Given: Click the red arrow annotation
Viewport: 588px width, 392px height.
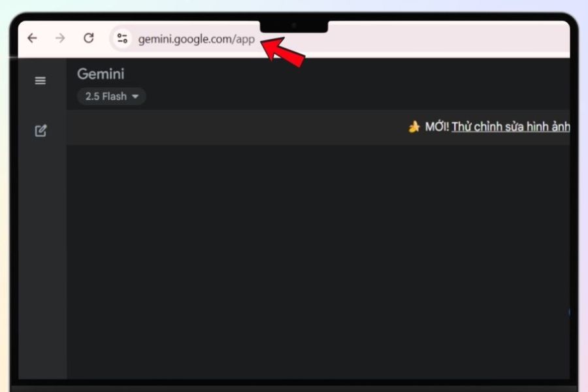Looking at the screenshot, I should (283, 53).
